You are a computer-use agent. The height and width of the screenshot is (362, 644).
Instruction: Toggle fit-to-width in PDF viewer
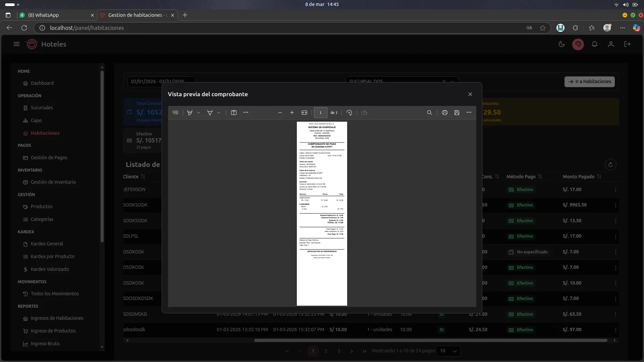point(304,113)
